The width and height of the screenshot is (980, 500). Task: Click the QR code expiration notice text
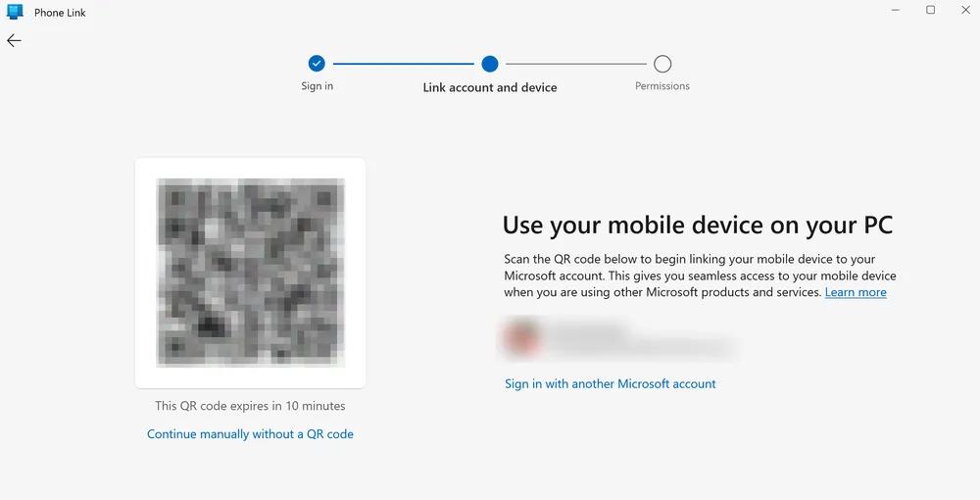250,406
